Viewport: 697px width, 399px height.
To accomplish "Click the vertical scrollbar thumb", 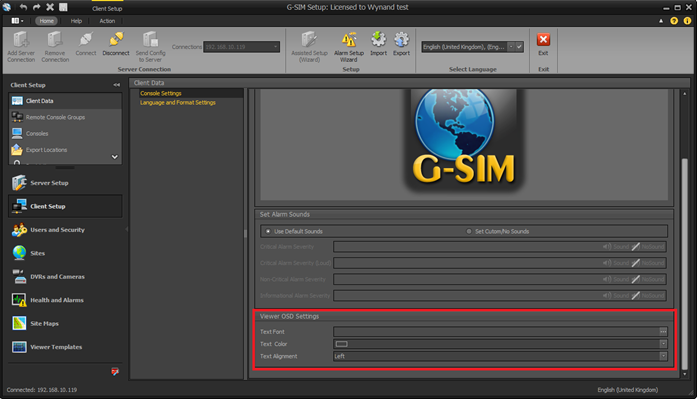I will tap(685, 264).
